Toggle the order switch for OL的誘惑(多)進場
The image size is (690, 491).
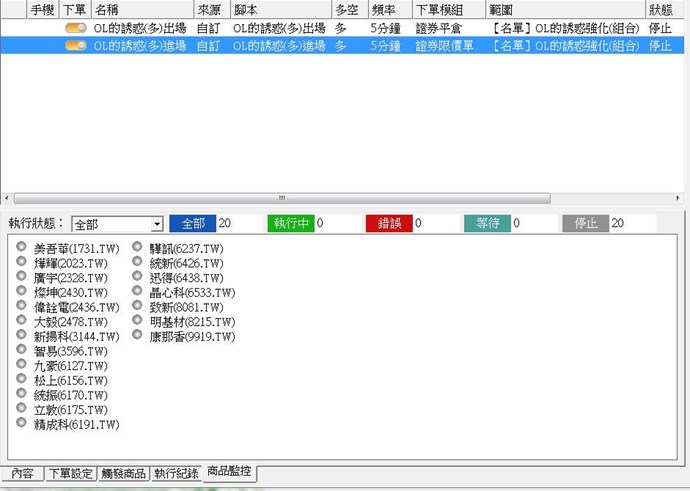point(75,46)
